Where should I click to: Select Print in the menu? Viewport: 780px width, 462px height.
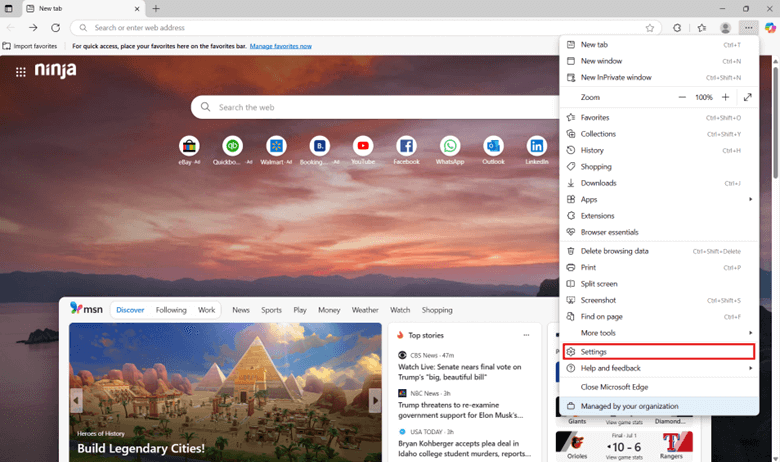pos(659,268)
